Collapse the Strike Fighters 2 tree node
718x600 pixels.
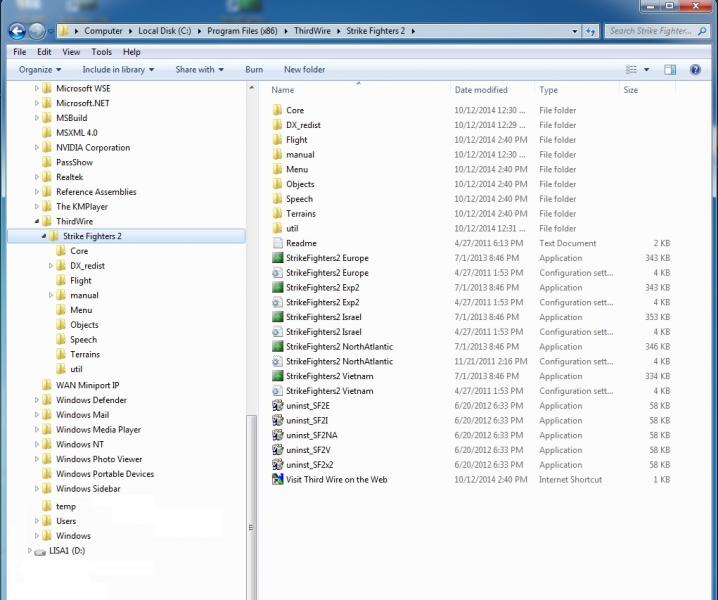click(44, 236)
